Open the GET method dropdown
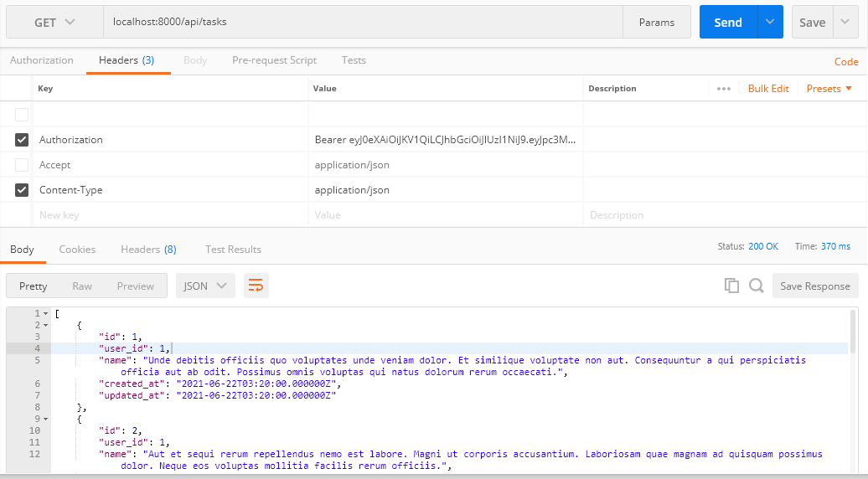This screenshot has height=479, width=868. [x=54, y=23]
